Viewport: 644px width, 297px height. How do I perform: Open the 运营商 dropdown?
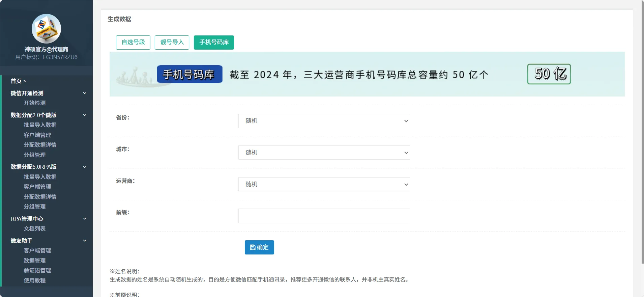pyautogui.click(x=324, y=184)
